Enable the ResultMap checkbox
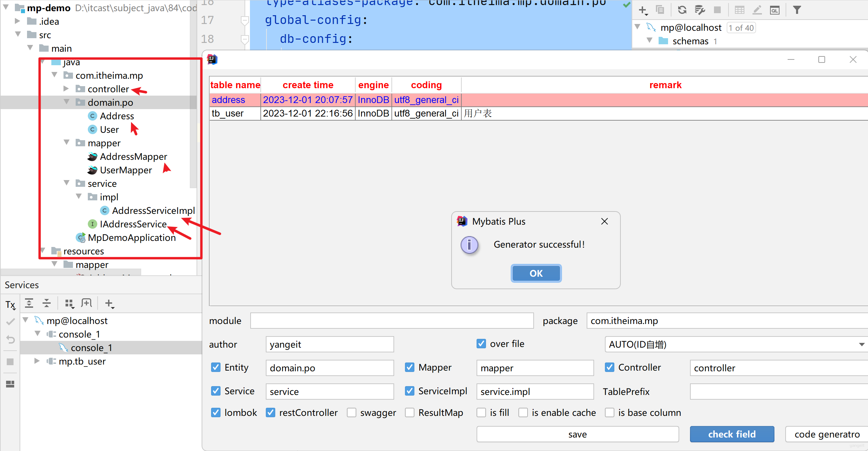 [409, 412]
